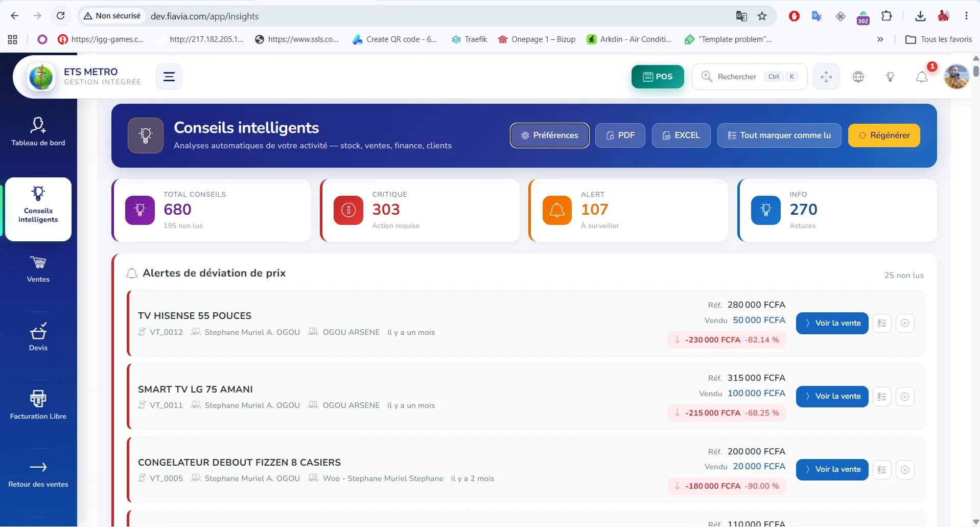Export insights to EXCEL
The height and width of the screenshot is (527, 980).
[x=681, y=135]
